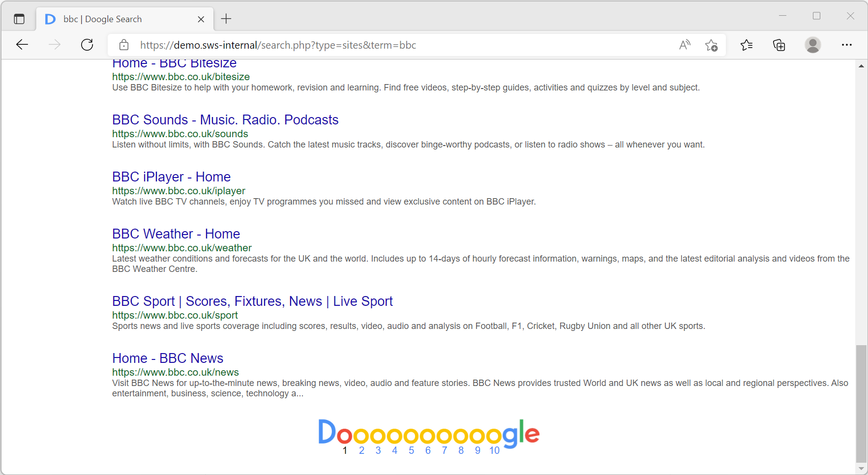Open BBC Weather - Home result
868x475 pixels.
pos(176,234)
